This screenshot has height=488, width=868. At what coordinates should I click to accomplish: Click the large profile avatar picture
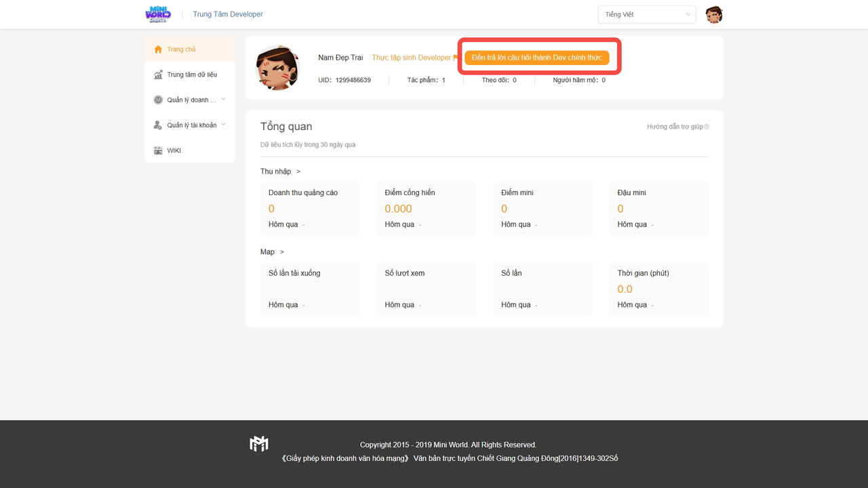coord(277,68)
